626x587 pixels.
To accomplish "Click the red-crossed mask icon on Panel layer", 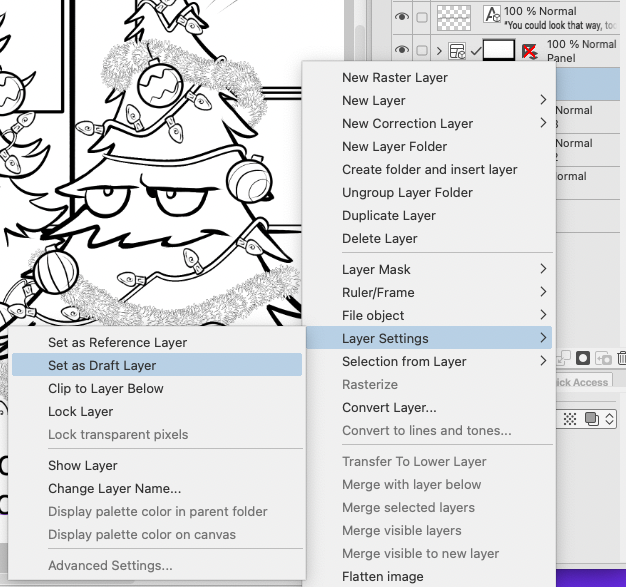I will (530, 50).
